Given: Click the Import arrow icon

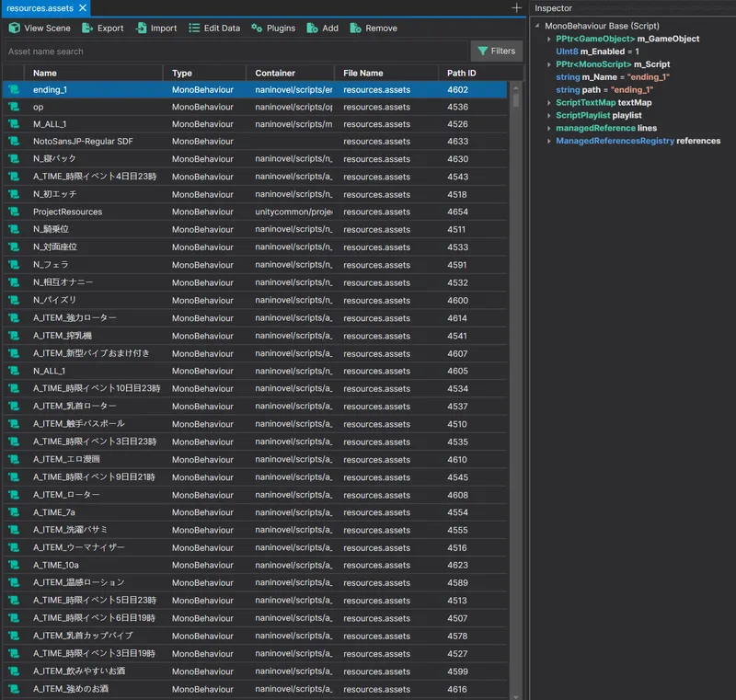Looking at the screenshot, I should pos(141,29).
